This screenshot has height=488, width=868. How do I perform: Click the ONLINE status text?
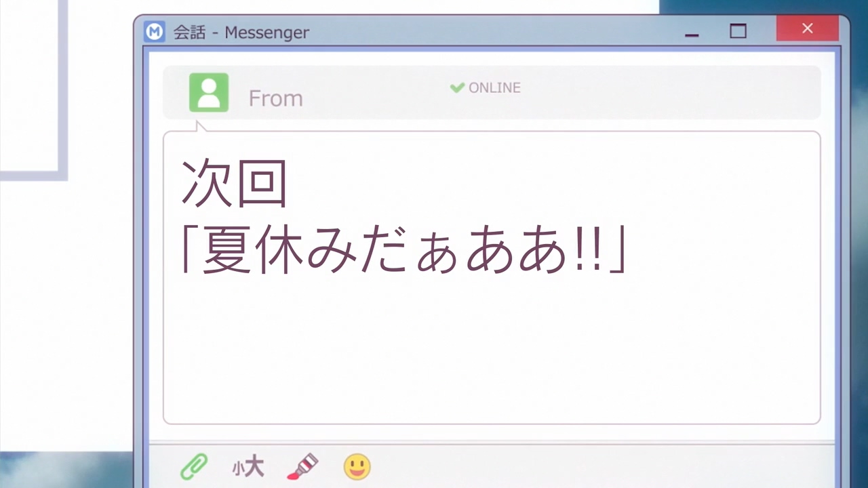[x=494, y=87]
